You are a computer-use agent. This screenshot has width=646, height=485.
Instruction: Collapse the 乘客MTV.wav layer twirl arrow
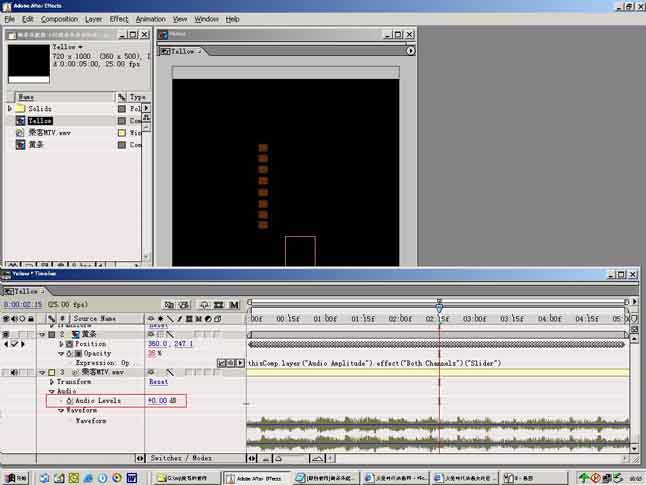[42, 373]
